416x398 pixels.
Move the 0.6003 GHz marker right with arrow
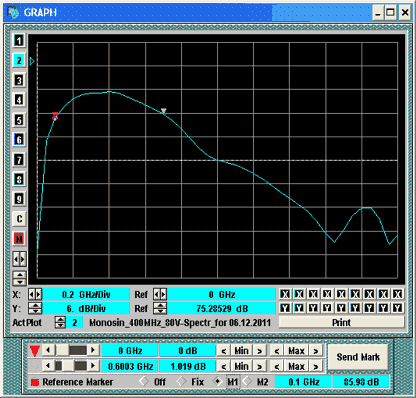(x=93, y=366)
